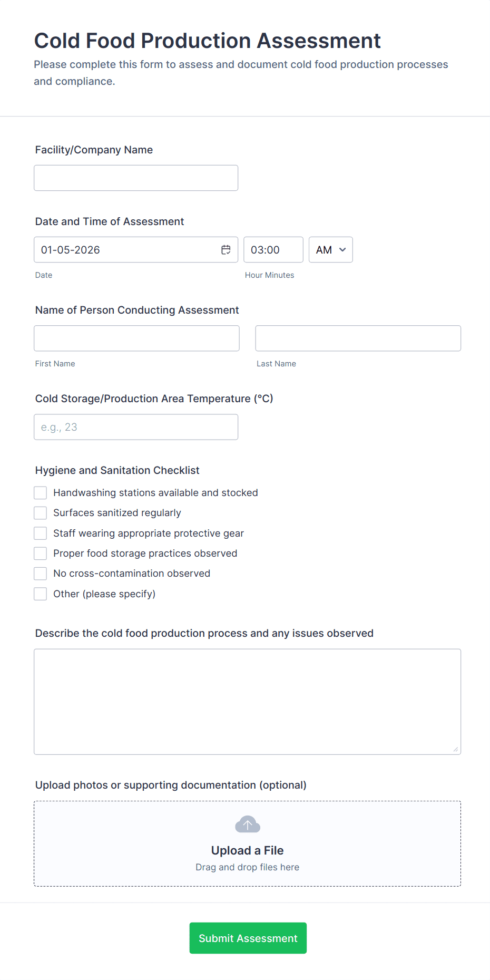Image resolution: width=490 pixels, height=980 pixels.
Task: Focus the cold storage temperature field
Action: click(x=135, y=426)
